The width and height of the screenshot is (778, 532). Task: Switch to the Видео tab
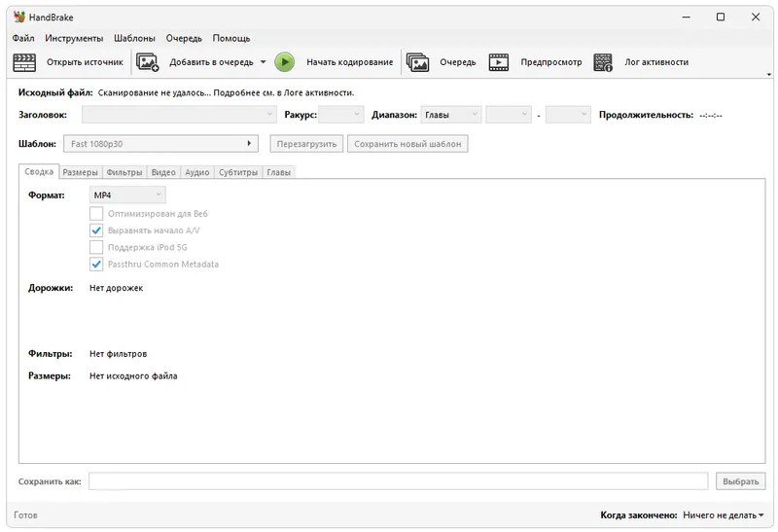163,172
